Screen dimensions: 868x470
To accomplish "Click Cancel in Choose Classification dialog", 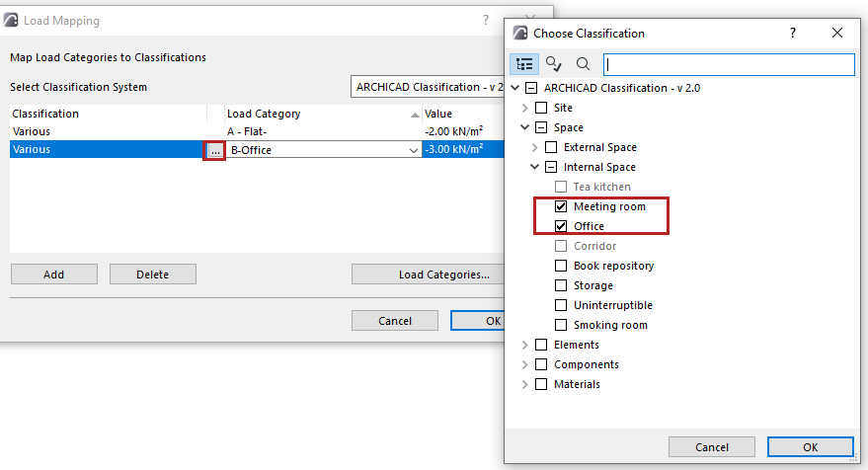I will (x=712, y=447).
